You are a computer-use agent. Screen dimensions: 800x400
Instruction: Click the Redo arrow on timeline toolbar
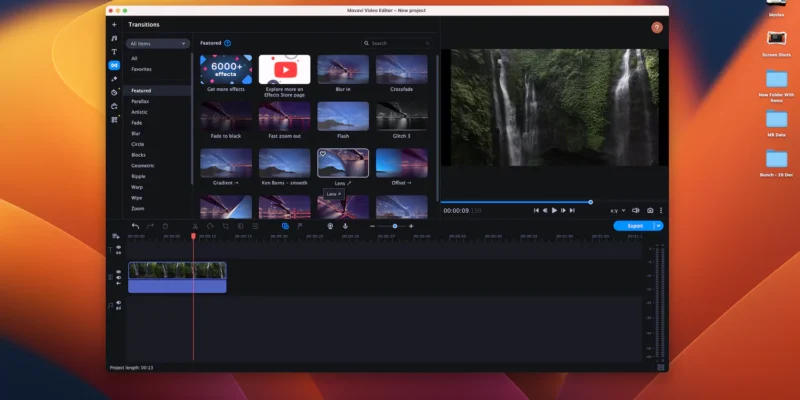coord(150,226)
